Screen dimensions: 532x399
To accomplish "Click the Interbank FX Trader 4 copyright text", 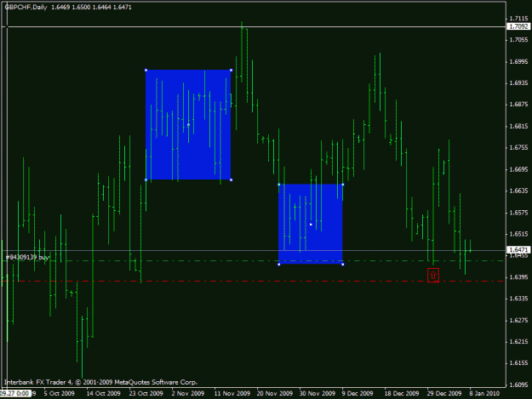I will (x=100, y=382).
